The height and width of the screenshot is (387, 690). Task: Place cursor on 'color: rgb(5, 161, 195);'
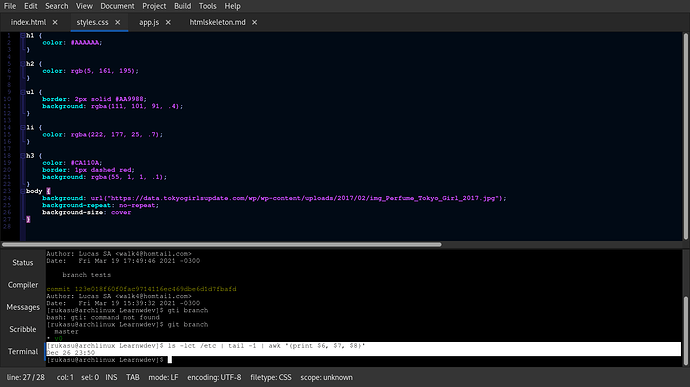pyautogui.click(x=90, y=71)
